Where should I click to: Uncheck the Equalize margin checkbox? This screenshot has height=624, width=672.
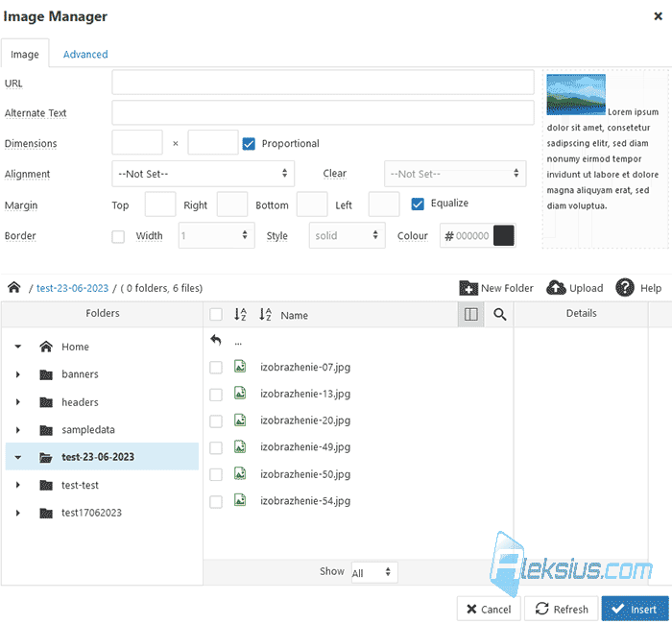point(418,204)
